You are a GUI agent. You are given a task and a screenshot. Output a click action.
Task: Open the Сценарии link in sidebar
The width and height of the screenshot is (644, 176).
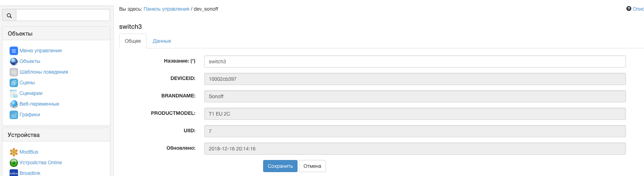click(x=31, y=94)
